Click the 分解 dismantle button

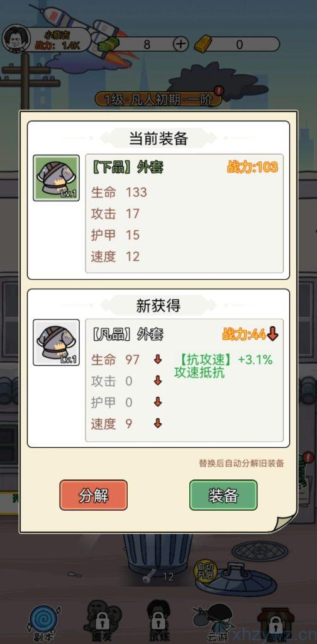click(x=94, y=496)
